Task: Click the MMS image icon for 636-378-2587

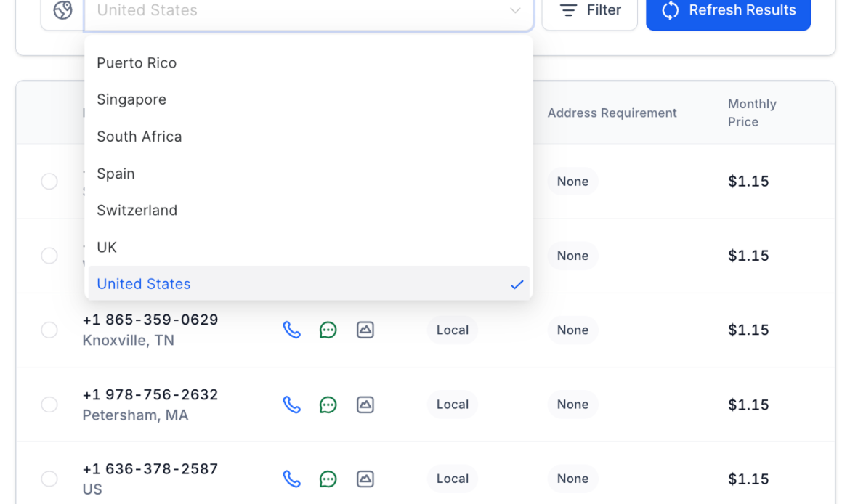Action: 365,479
